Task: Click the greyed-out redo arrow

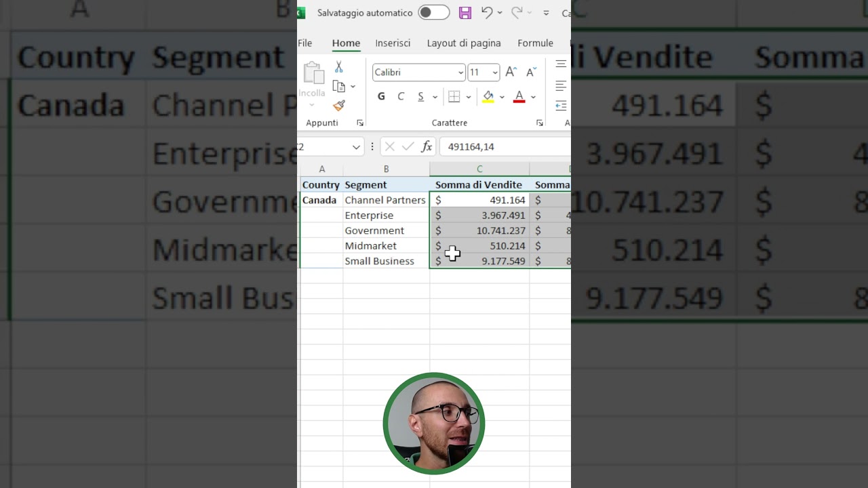Action: 517,12
